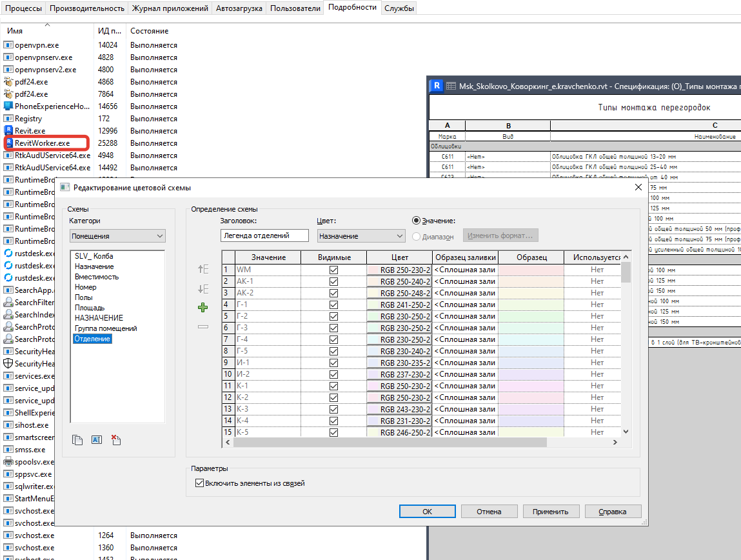Screen dimensions: 741x560
Task: Toggle visibility checkbox for Г-5 row
Action: (x=333, y=351)
